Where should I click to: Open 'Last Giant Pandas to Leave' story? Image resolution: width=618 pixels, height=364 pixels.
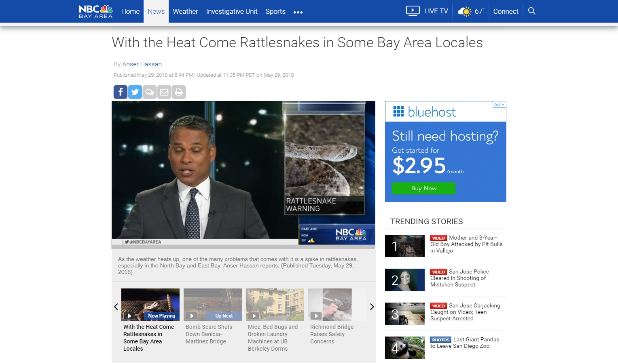pos(465,343)
